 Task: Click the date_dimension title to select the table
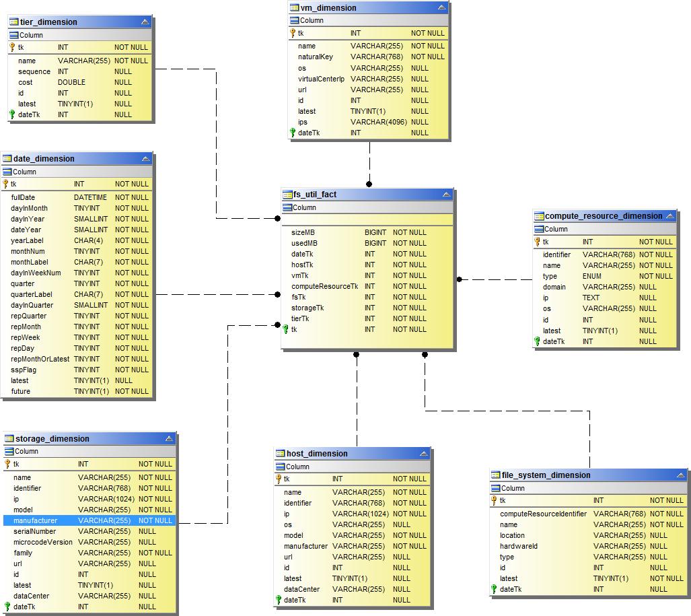click(44, 158)
